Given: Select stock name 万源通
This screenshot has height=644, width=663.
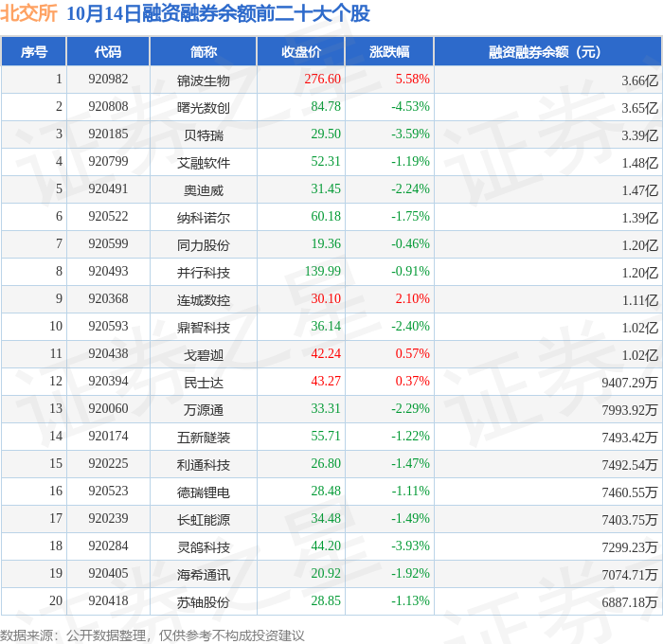Looking at the screenshot, I should pyautogui.click(x=204, y=410).
